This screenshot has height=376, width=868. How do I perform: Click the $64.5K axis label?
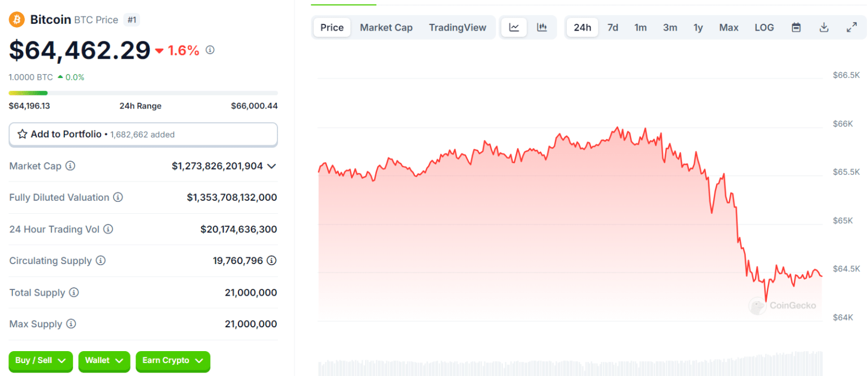[847, 269]
